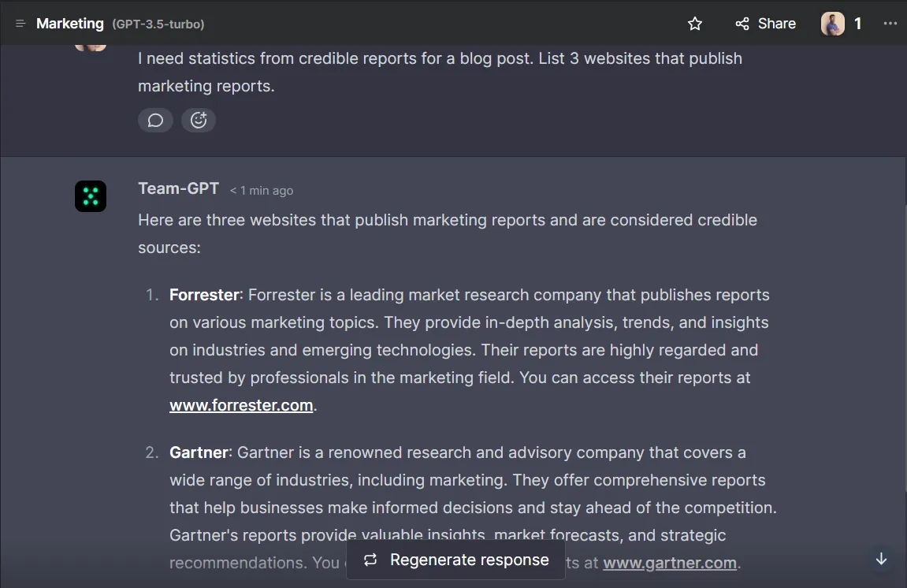
Task: Click the member count indicator showing 1
Action: coord(859,24)
